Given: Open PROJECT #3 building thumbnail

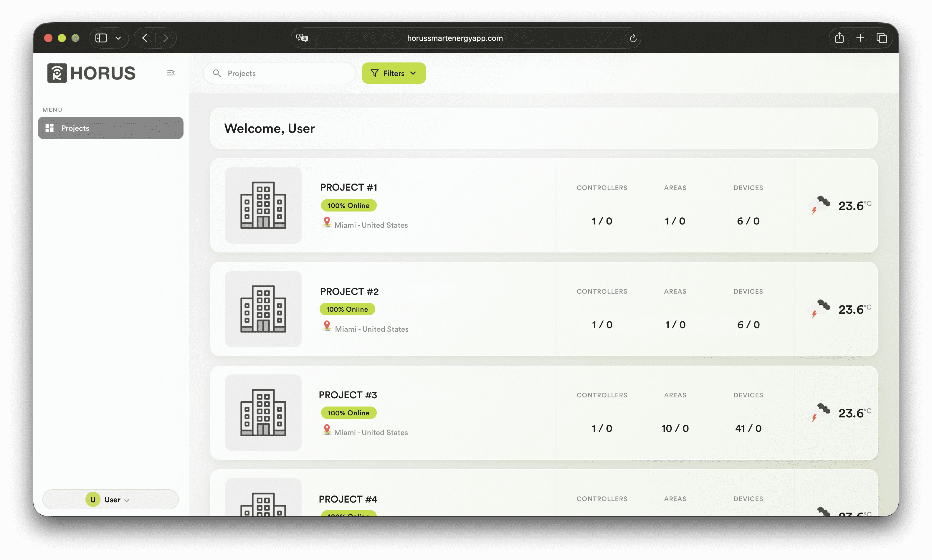Looking at the screenshot, I should pos(263,412).
